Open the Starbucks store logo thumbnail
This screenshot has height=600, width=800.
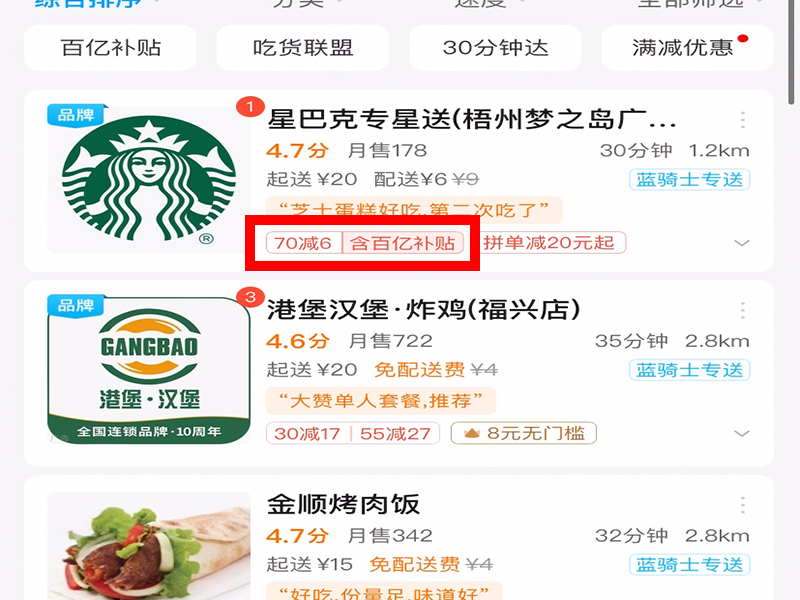pos(148,179)
